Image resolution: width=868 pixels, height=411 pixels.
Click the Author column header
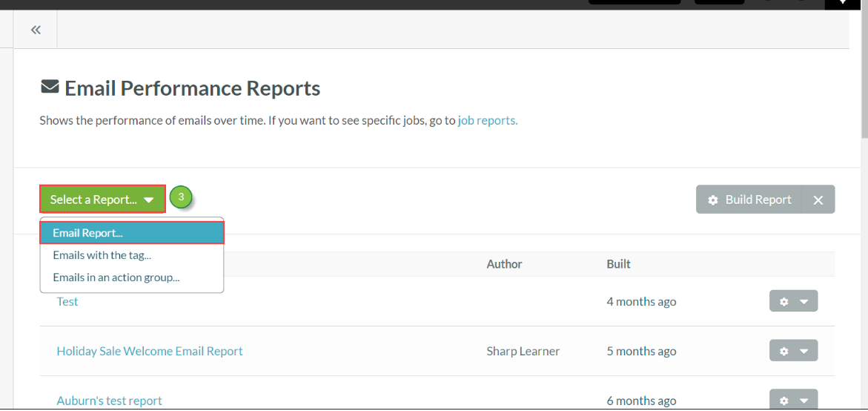click(504, 264)
